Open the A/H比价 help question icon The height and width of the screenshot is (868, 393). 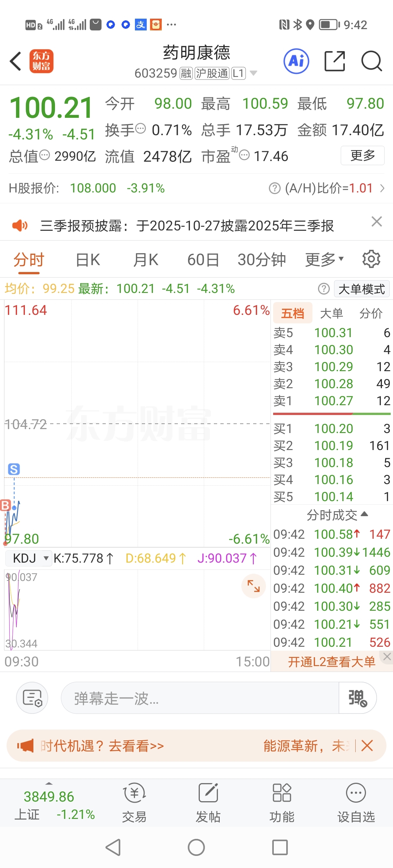(275, 188)
